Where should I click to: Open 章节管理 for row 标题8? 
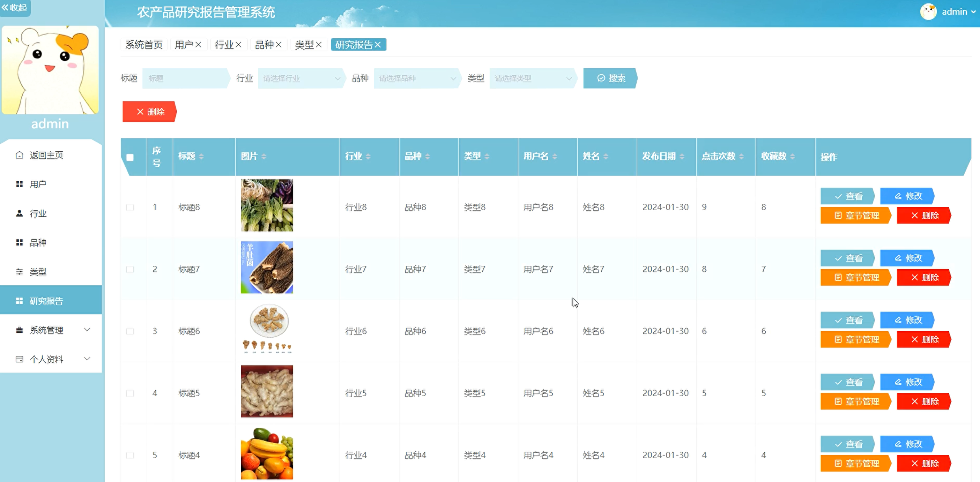click(x=856, y=216)
